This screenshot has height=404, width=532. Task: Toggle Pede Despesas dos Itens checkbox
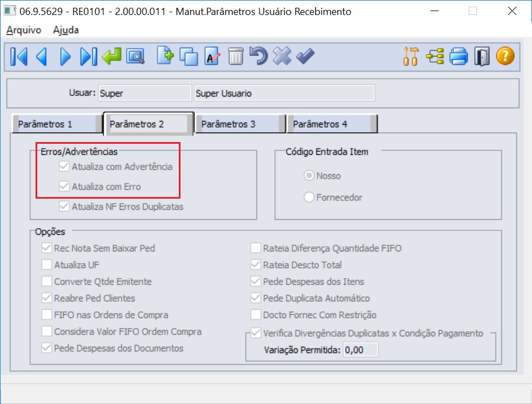click(x=255, y=281)
